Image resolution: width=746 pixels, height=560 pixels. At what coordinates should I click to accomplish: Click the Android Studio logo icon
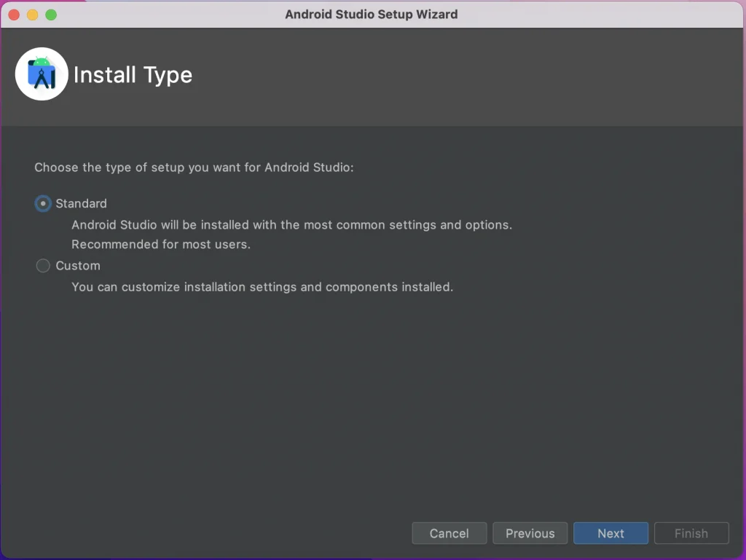coord(42,74)
